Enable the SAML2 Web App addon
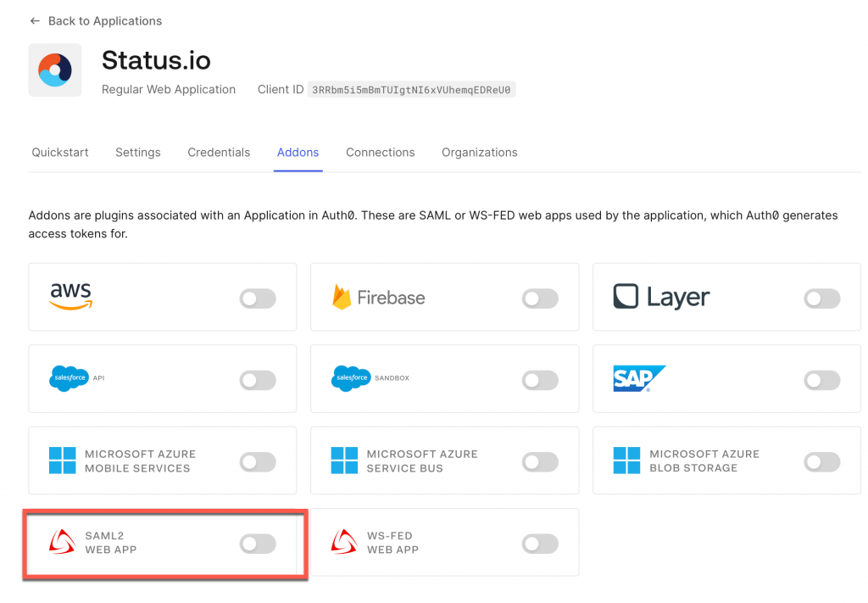 pyautogui.click(x=257, y=542)
